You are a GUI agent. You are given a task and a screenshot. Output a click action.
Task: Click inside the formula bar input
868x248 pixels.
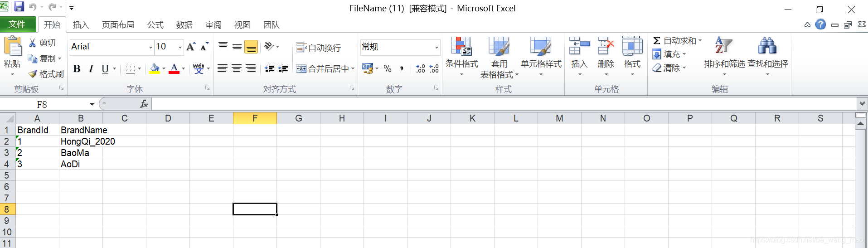(504, 104)
